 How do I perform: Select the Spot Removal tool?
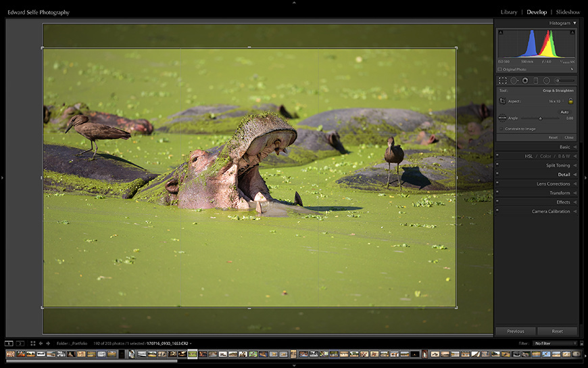(514, 80)
